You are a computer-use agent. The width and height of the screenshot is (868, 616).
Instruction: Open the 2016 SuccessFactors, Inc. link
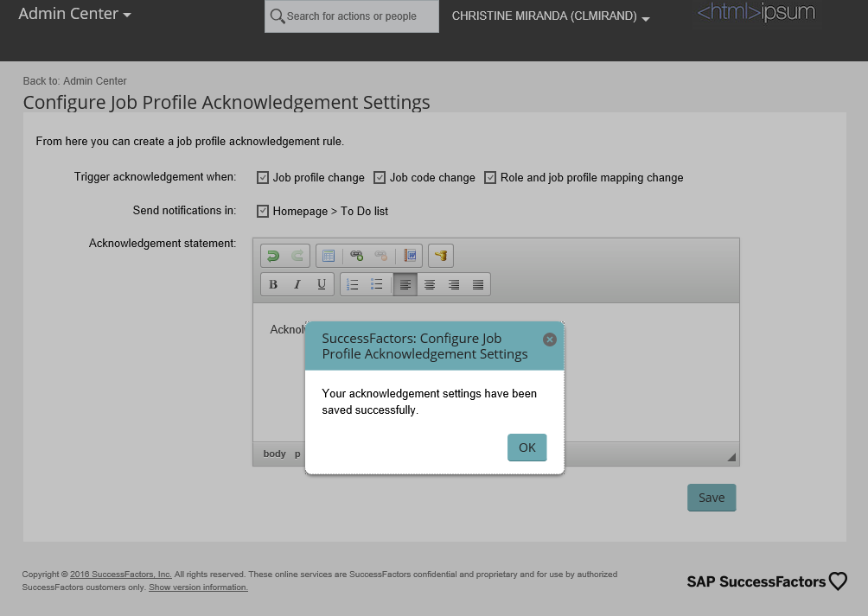tap(121, 574)
